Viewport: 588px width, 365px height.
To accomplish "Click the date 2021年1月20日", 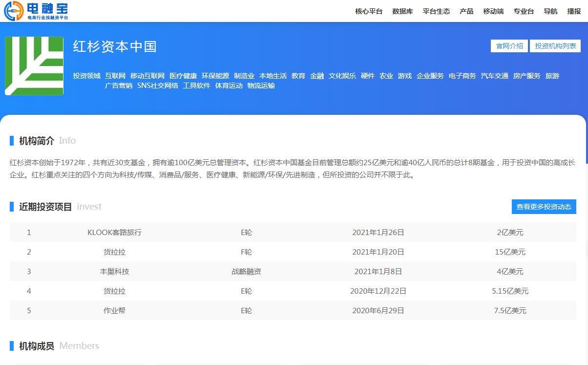I will point(378,252).
